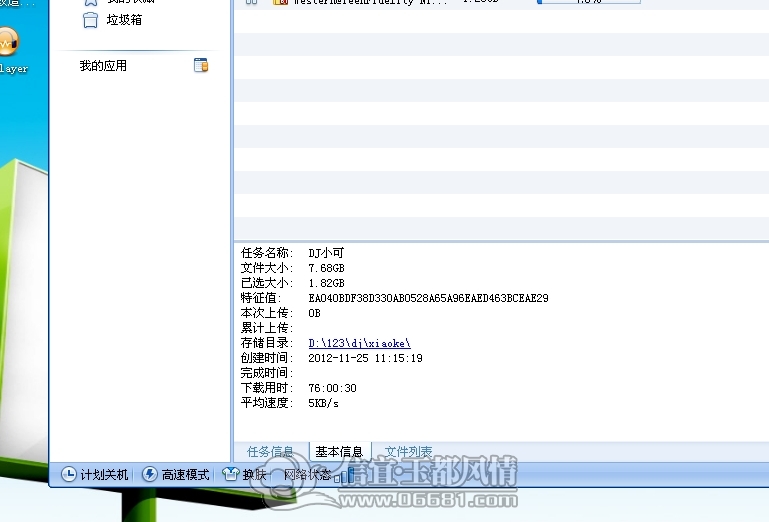Click the 创建时间 field label
Image resolution: width=769 pixels, height=522 pixels.
(266, 358)
